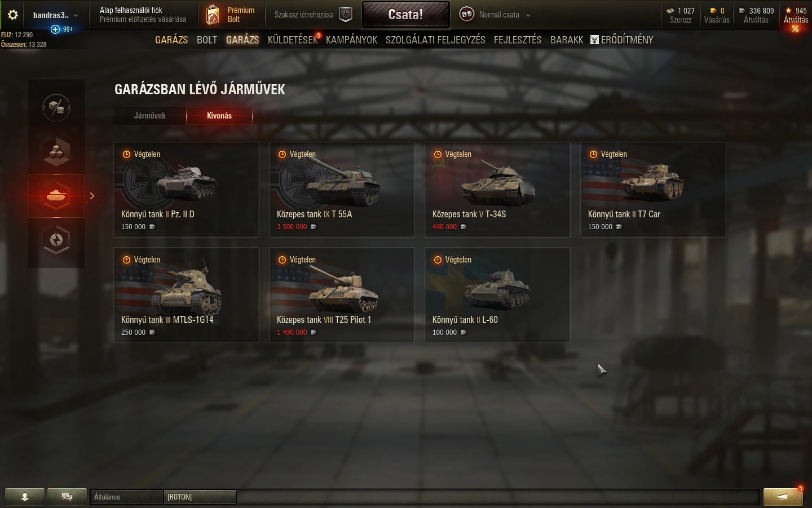812x508 pixels.
Task: Click the platoon creation badge icon
Action: pyautogui.click(x=346, y=15)
